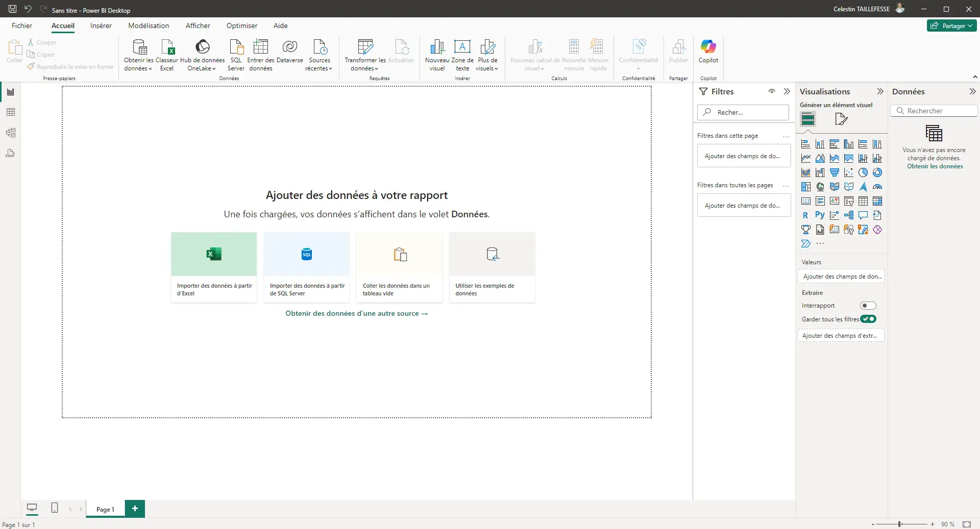Click the zoom in plus button

pos(933,524)
